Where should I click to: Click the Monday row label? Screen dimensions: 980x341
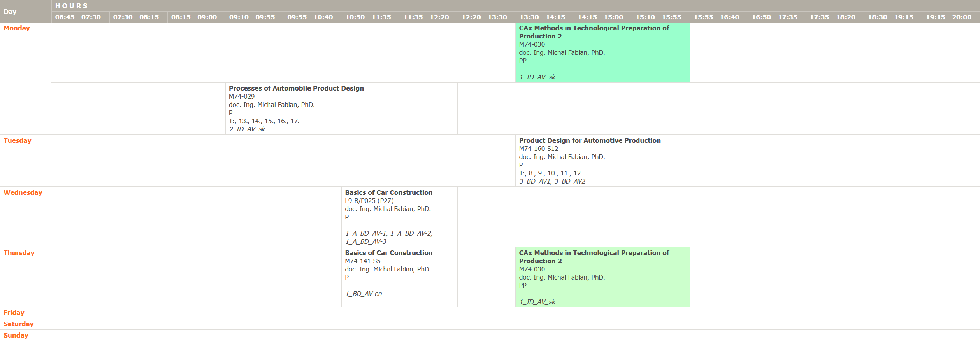pyautogui.click(x=17, y=28)
